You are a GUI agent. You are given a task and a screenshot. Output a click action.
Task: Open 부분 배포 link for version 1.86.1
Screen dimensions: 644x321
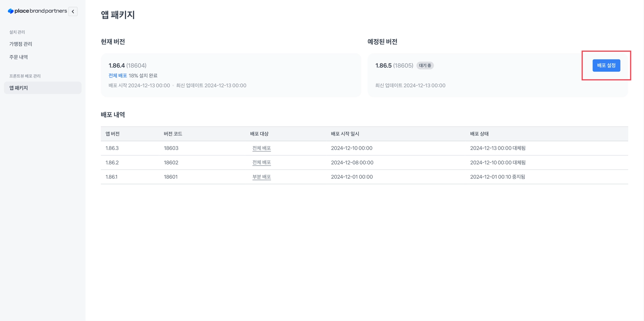click(262, 177)
